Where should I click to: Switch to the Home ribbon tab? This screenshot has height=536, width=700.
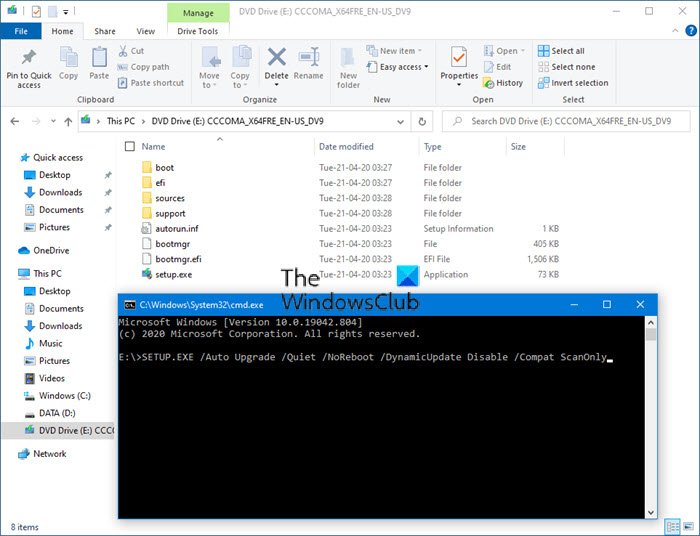(62, 31)
